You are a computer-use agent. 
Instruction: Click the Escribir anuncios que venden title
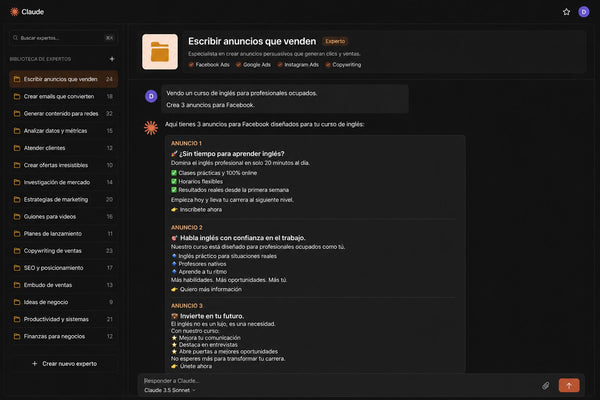[x=252, y=41]
